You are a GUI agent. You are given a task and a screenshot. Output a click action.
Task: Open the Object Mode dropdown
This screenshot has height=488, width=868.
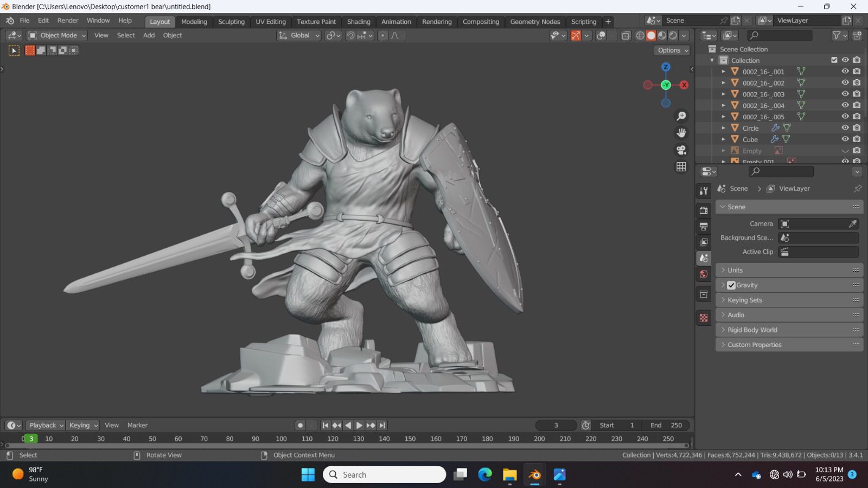[57, 35]
